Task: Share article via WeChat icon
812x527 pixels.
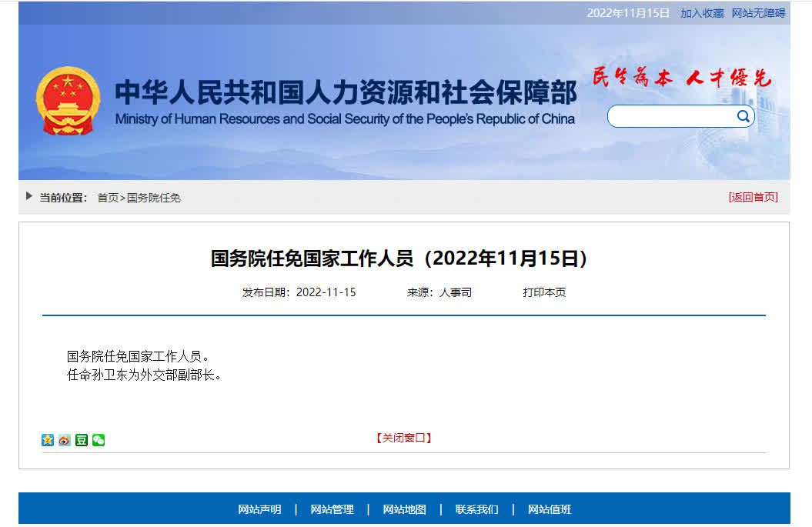Action: [99, 440]
